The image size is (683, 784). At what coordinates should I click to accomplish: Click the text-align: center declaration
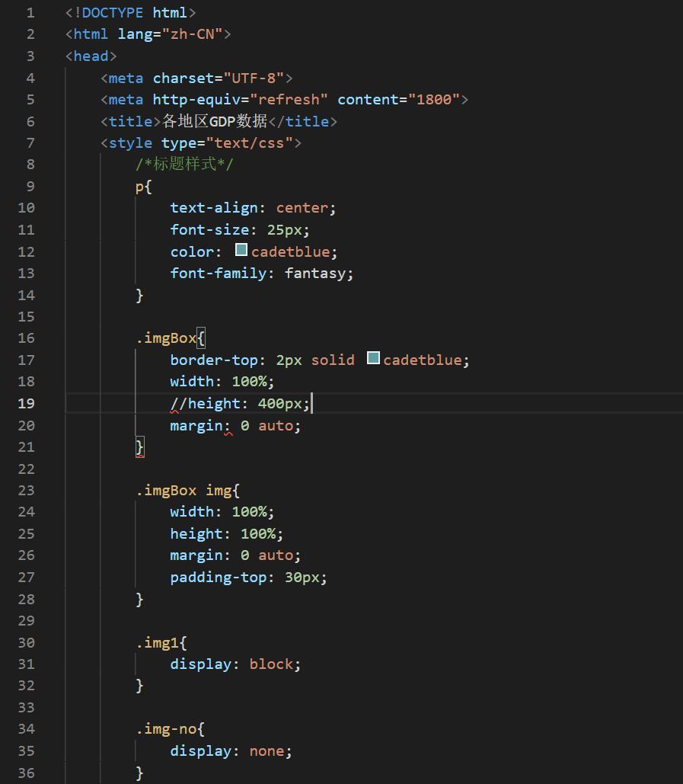click(x=253, y=208)
